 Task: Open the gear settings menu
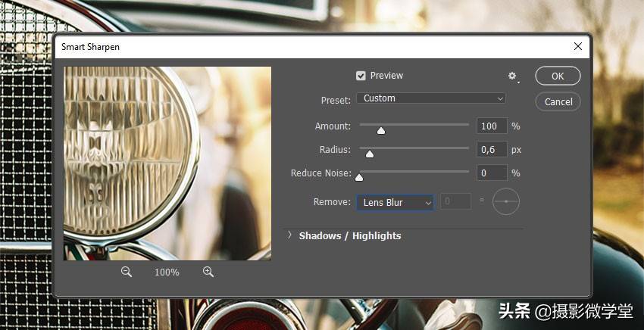[x=513, y=76]
